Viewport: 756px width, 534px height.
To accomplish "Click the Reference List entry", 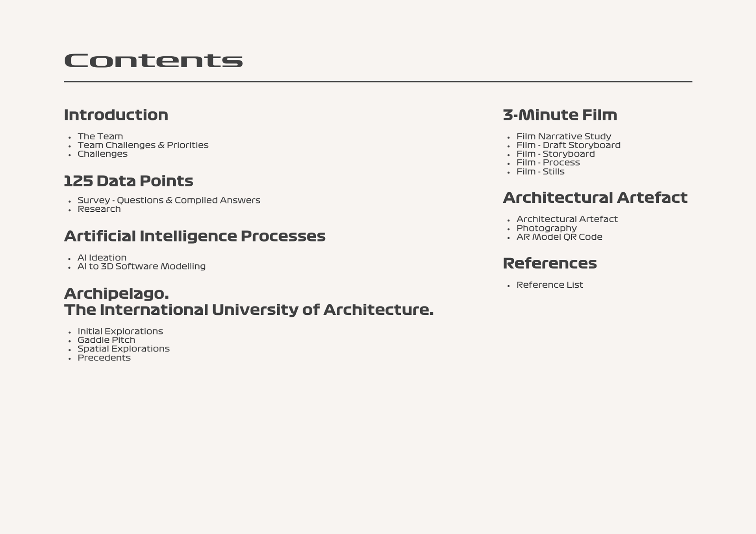I will coord(549,285).
